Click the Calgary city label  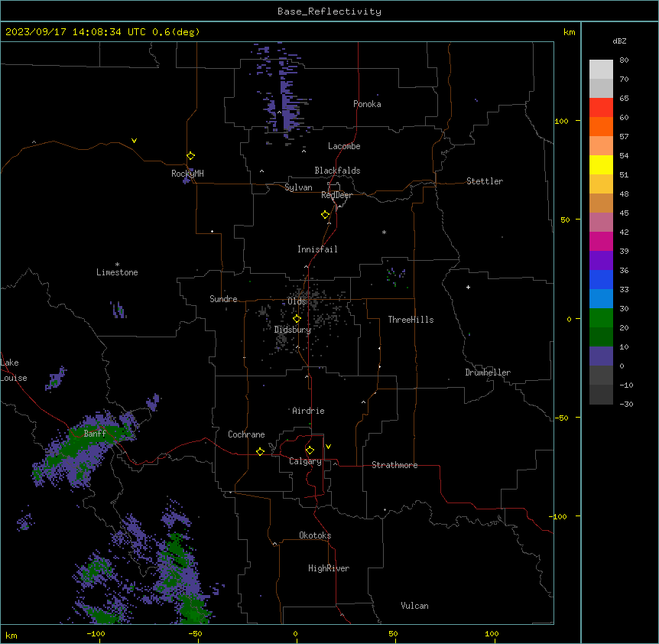click(305, 461)
